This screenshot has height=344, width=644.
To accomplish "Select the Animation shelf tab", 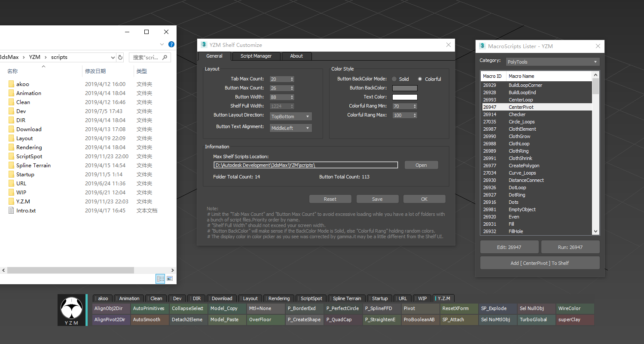I will 129,298.
